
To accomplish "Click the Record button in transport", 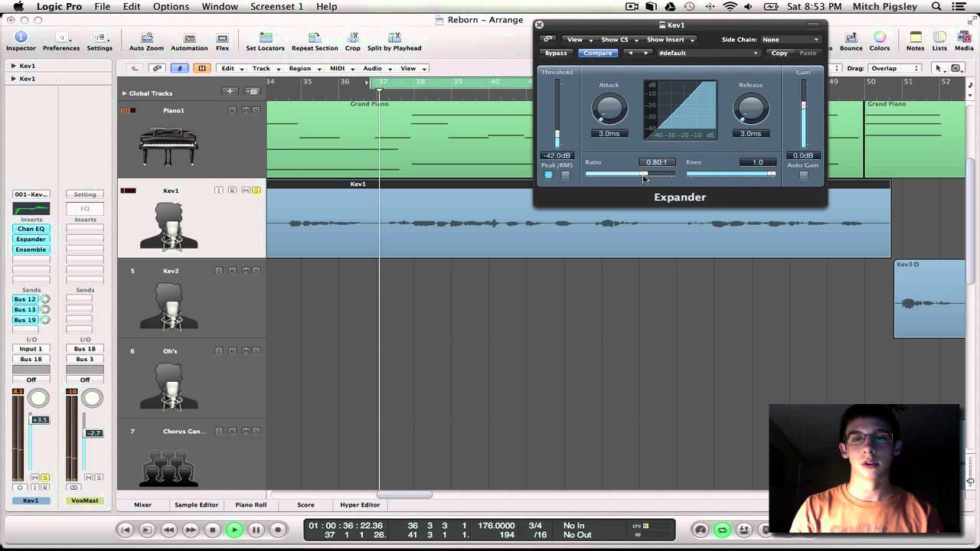I will point(279,530).
